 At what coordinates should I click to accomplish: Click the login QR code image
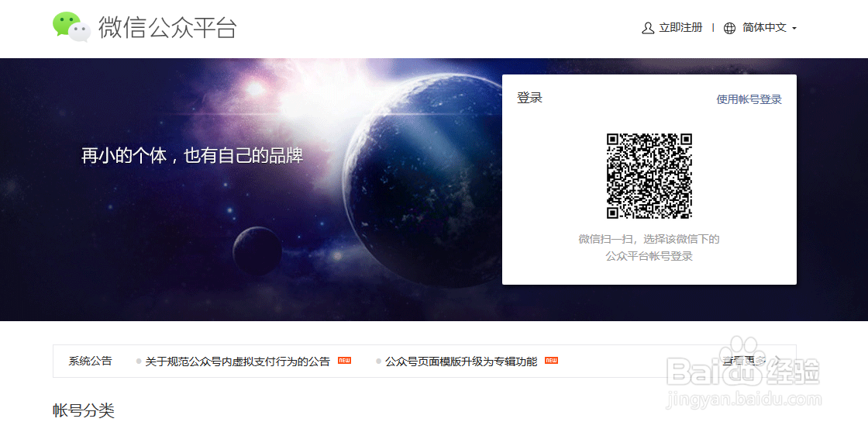click(x=649, y=175)
